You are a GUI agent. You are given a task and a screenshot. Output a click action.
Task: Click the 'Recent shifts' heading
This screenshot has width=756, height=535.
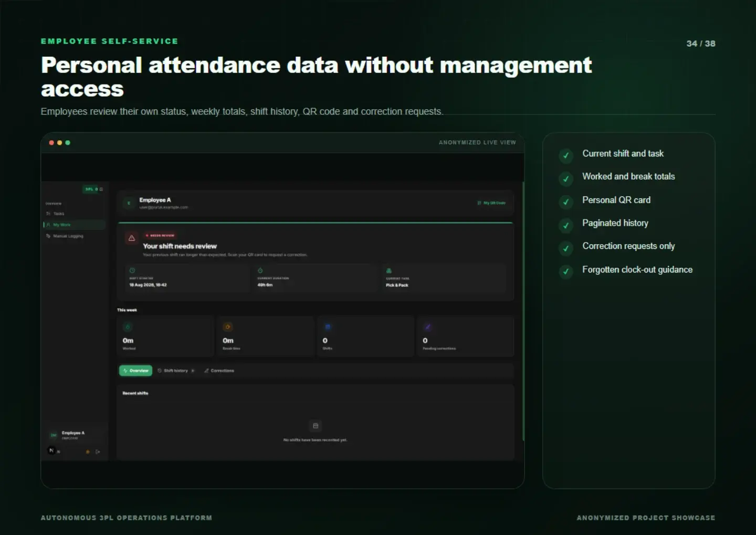[135, 393]
